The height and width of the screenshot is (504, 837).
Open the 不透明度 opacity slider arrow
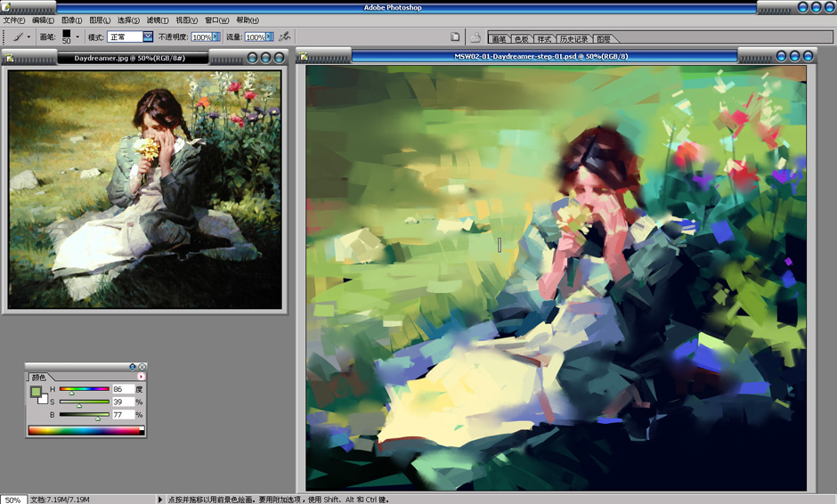(216, 37)
